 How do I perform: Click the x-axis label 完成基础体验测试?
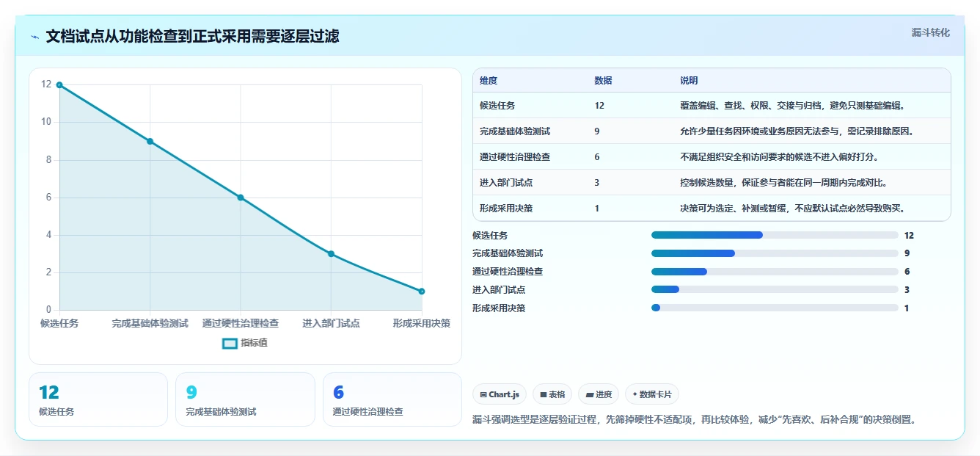pos(150,323)
